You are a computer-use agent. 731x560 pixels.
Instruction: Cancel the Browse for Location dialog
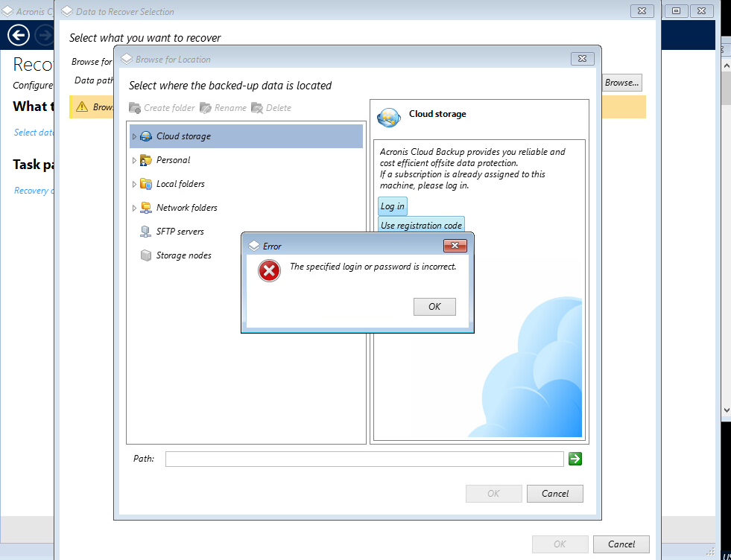tap(554, 493)
